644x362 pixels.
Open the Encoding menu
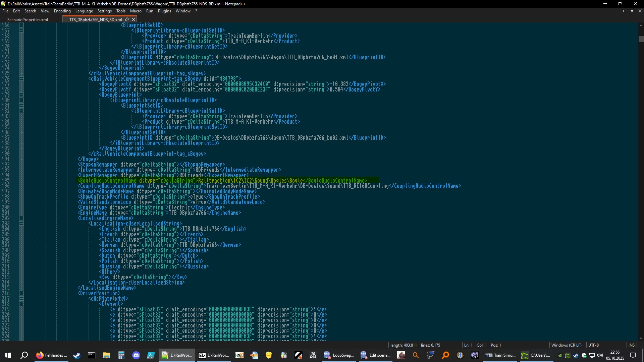(62, 11)
